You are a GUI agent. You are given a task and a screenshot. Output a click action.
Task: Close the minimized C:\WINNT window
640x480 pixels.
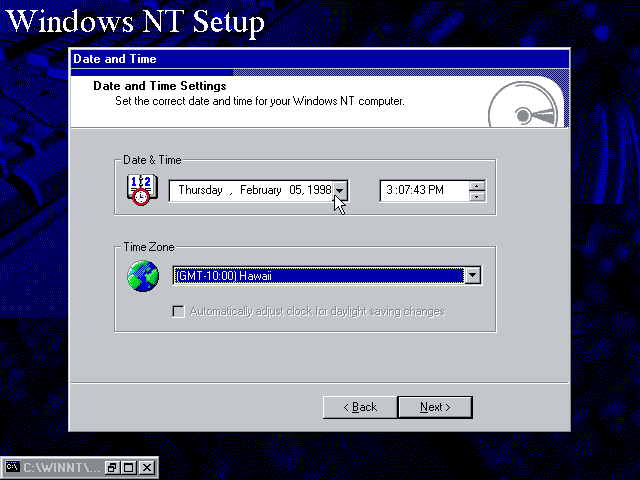pyautogui.click(x=147, y=467)
